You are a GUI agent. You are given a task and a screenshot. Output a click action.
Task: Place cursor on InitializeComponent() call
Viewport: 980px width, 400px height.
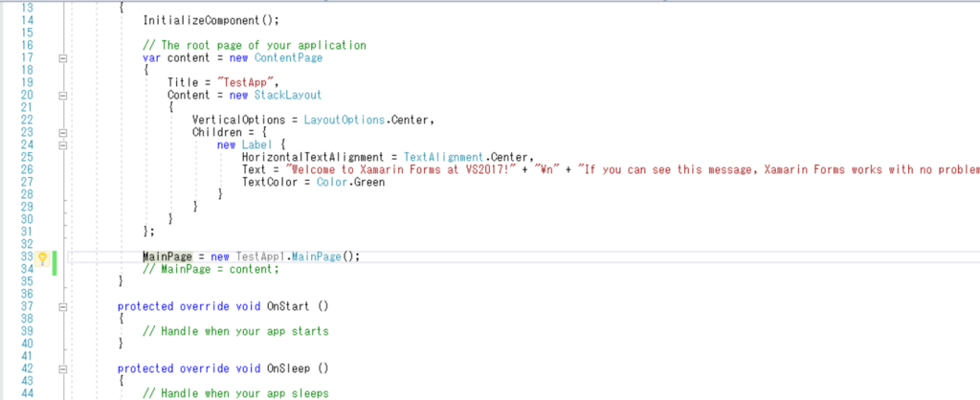pyautogui.click(x=211, y=20)
